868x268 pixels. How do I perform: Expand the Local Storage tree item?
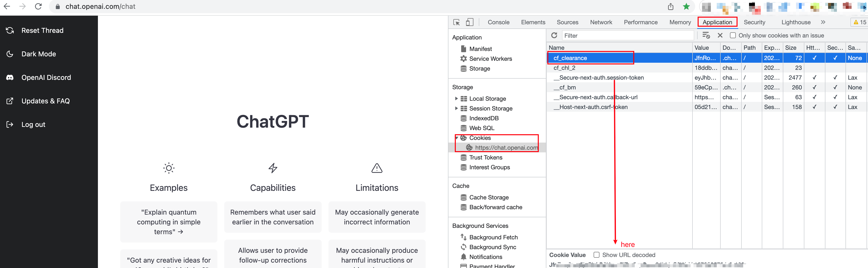click(456, 99)
